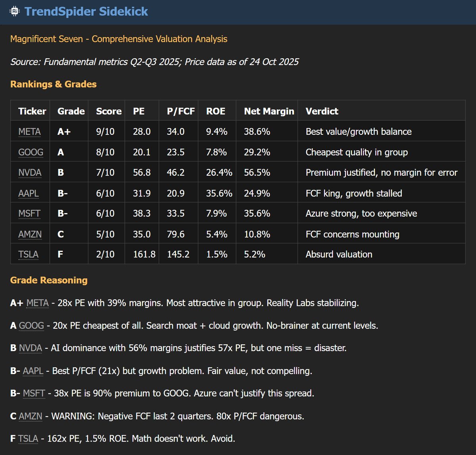
Task: Click NVDA's 56.5% net margin value
Action: (x=257, y=173)
